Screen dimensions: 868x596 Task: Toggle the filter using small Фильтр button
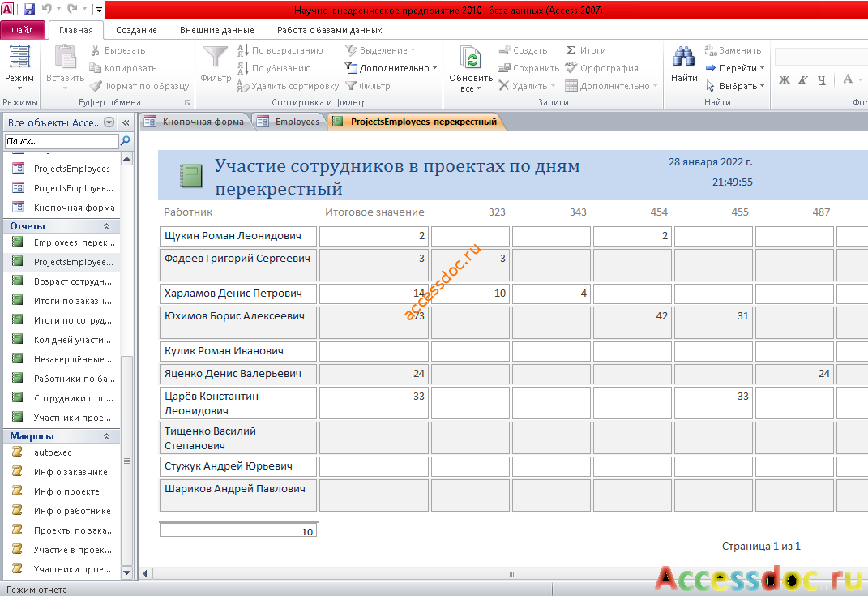[368, 86]
